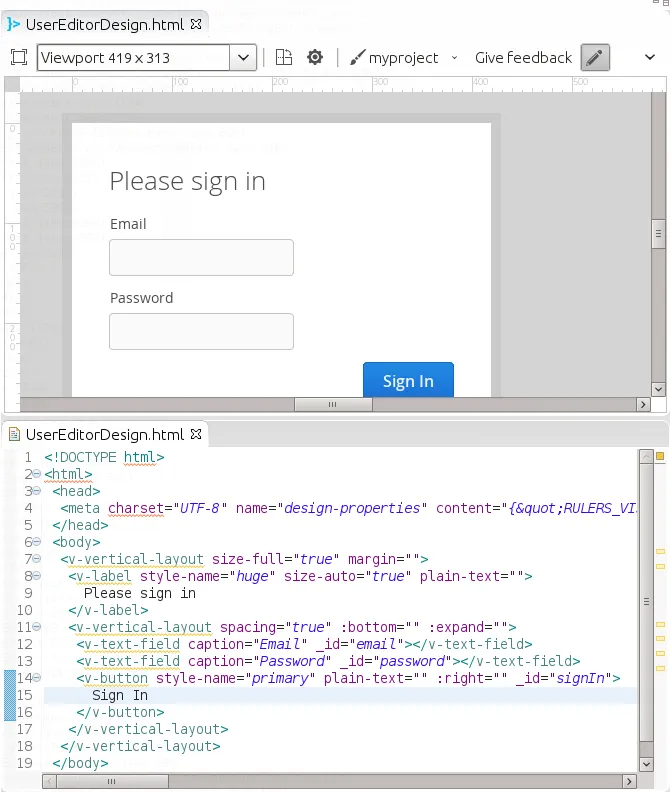Click the overview ruler marker at top right of editor

pyautogui.click(x=660, y=456)
